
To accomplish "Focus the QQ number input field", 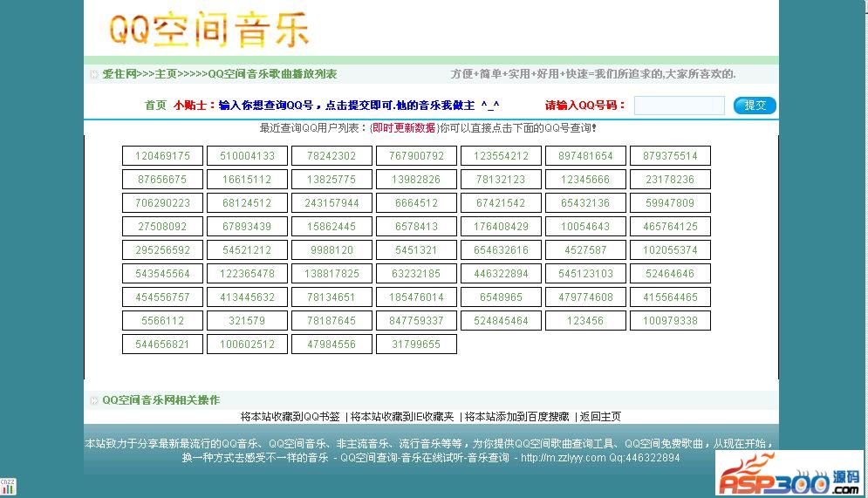I will click(x=680, y=106).
